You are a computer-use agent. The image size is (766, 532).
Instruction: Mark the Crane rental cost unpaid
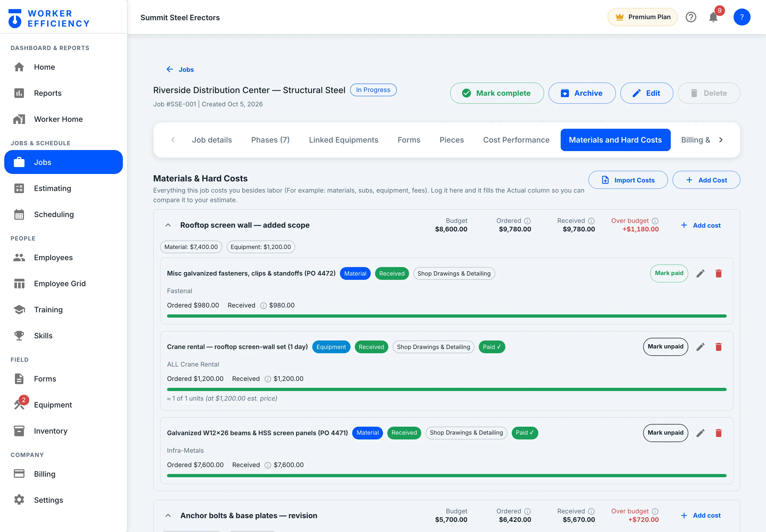click(x=665, y=347)
